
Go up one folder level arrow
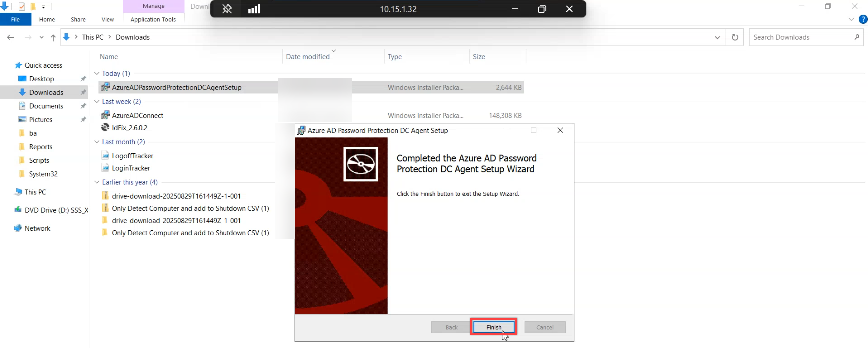pos(53,37)
